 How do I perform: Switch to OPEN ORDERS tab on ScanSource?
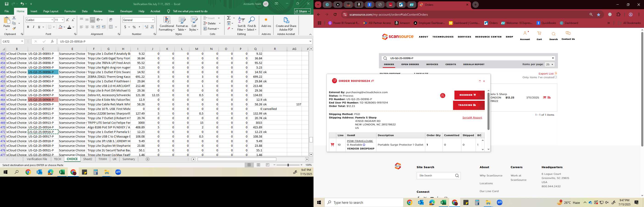(x=410, y=64)
